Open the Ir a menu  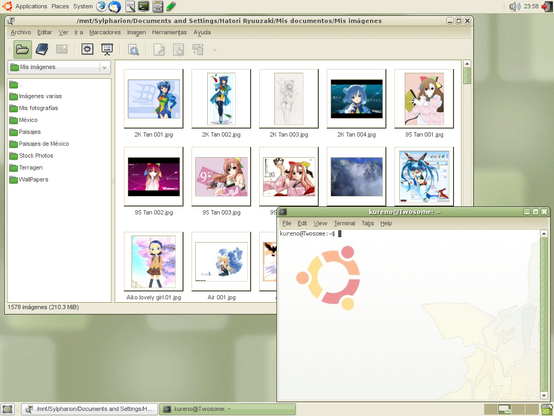79,33
